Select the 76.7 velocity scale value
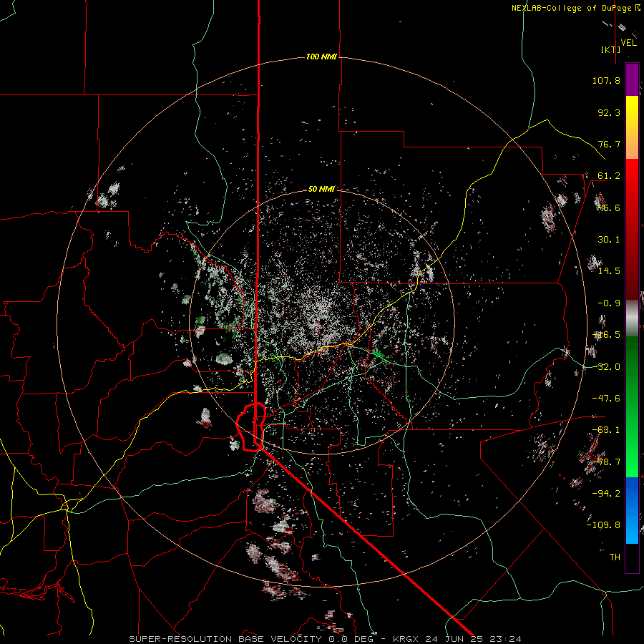The width and height of the screenshot is (644, 644). 609,144
